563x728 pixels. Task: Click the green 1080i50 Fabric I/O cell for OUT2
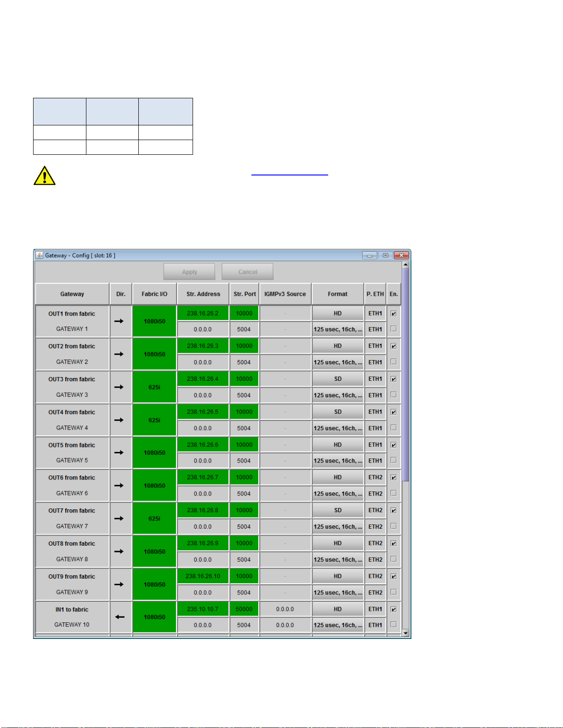(x=154, y=354)
